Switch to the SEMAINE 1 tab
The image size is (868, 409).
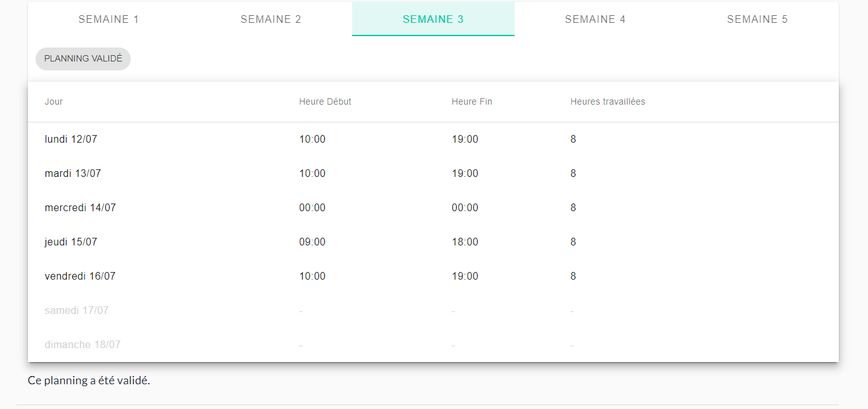pos(109,19)
